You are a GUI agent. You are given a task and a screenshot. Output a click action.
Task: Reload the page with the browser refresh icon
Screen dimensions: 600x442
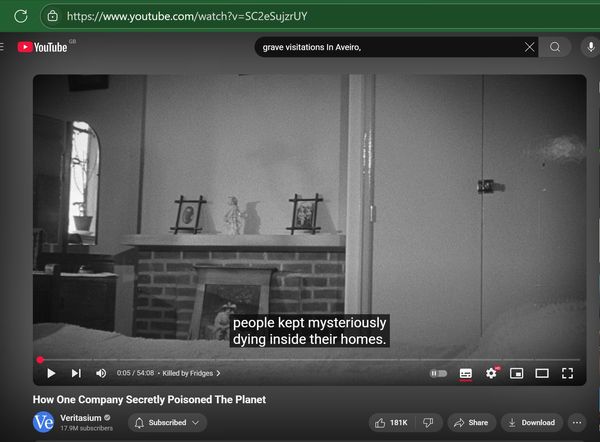[x=21, y=16]
